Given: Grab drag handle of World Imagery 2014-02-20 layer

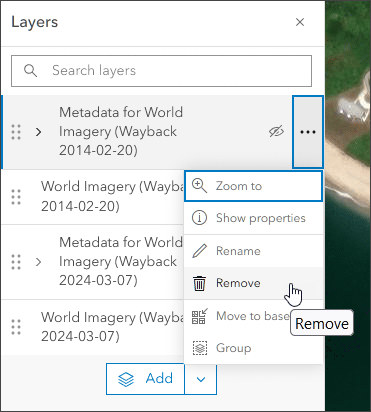Looking at the screenshot, I should 16,197.
